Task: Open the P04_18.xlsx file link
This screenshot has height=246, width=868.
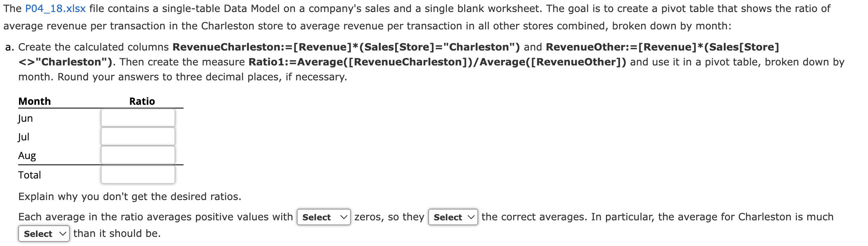Action: pos(55,9)
